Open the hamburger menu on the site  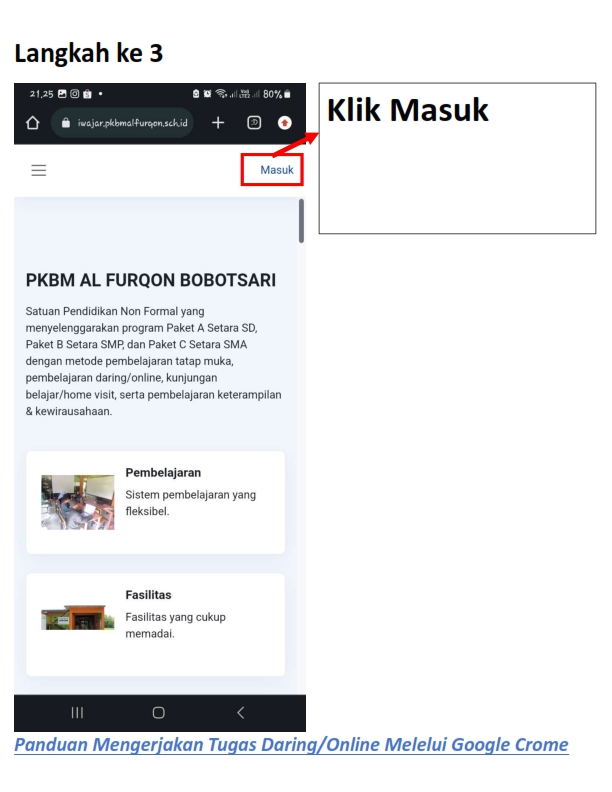click(39, 170)
